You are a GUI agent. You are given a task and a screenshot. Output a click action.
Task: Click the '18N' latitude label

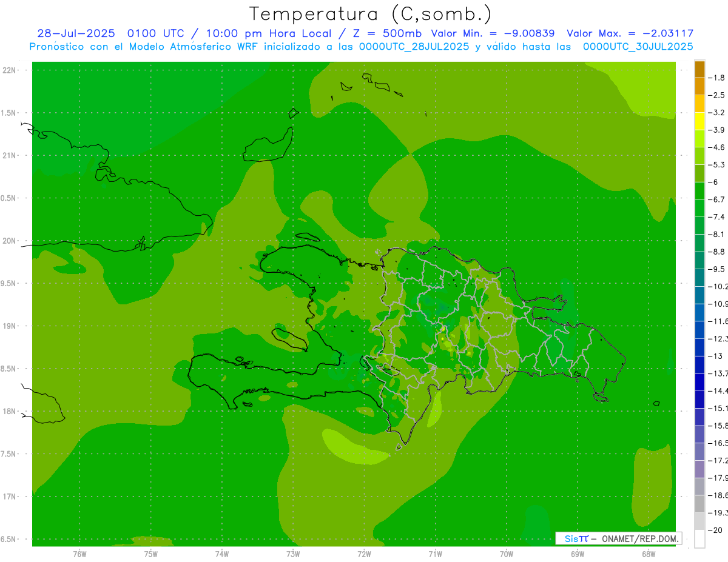pos(9,411)
